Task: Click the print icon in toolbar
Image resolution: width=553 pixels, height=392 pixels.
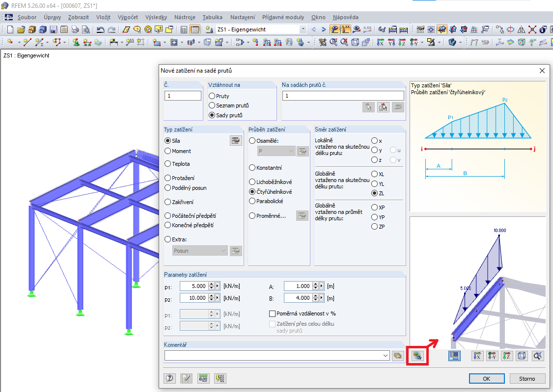Action: [75, 29]
